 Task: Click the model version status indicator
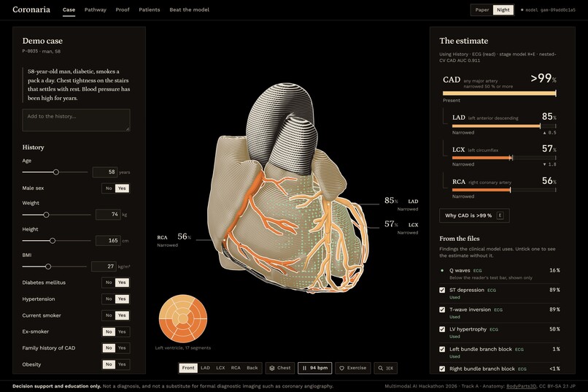tap(548, 10)
